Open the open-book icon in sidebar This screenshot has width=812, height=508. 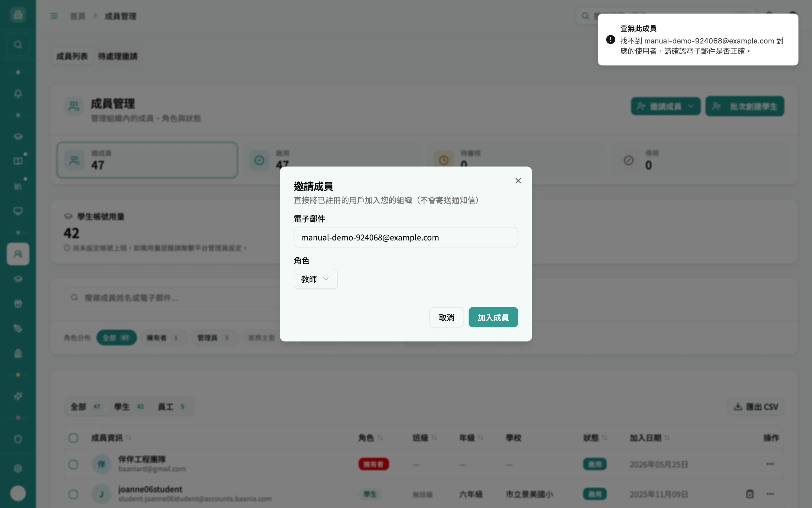(18, 161)
